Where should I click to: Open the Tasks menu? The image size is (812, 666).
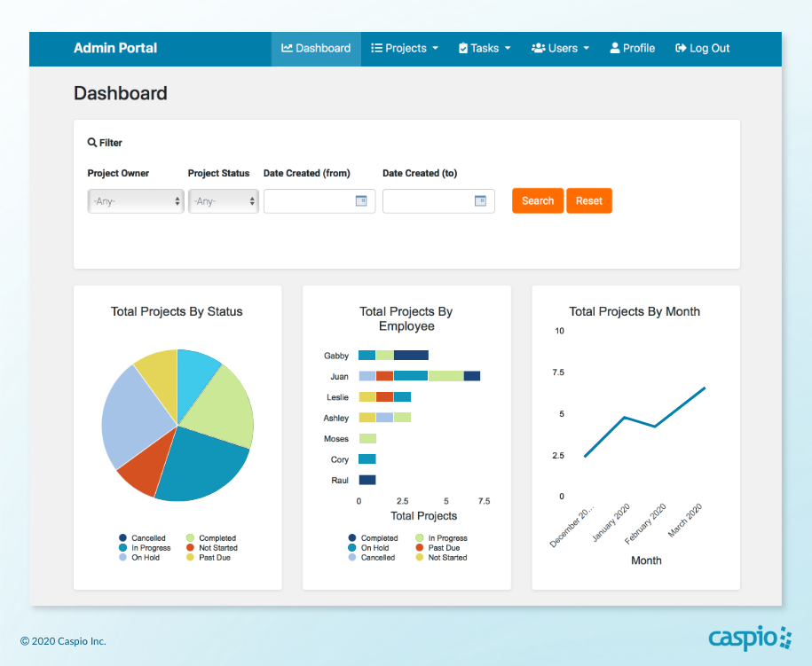pos(485,49)
